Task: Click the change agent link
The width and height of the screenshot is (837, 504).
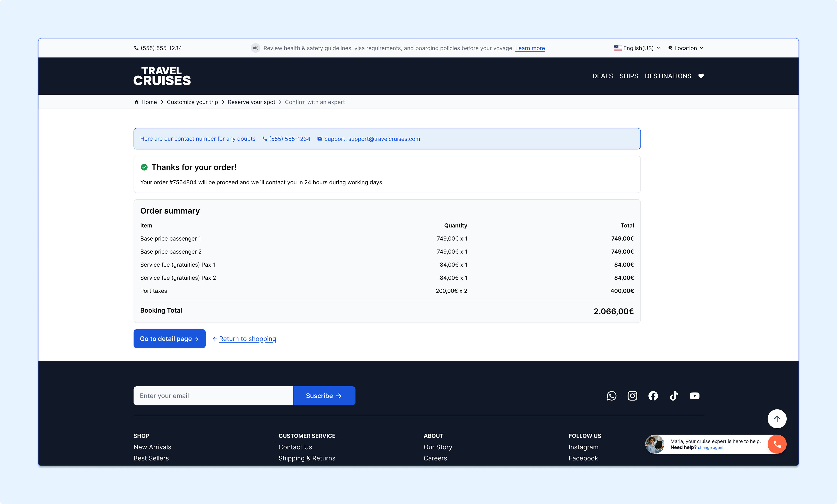Action: point(711,448)
